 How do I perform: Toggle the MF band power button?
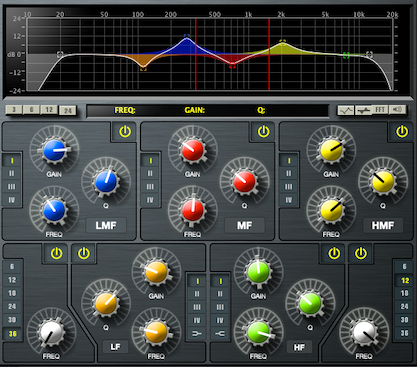(x=263, y=132)
